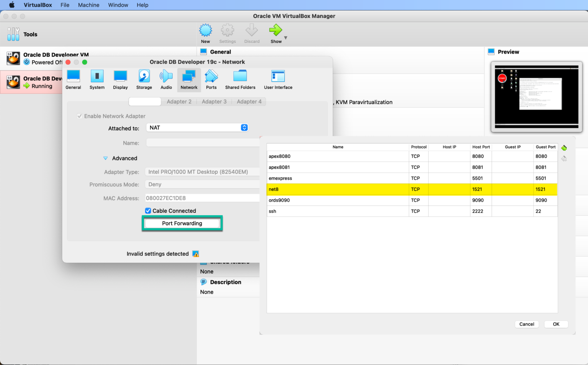588x365 pixels.
Task: Switch to the Adapter 2 tab
Action: [x=179, y=101]
